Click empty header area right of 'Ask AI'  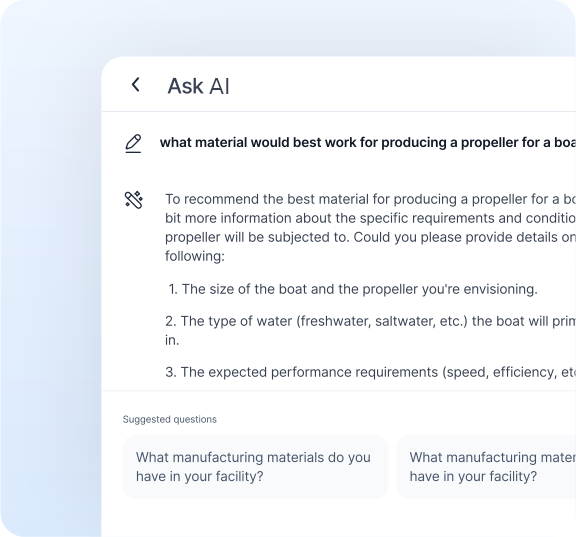coord(404,85)
